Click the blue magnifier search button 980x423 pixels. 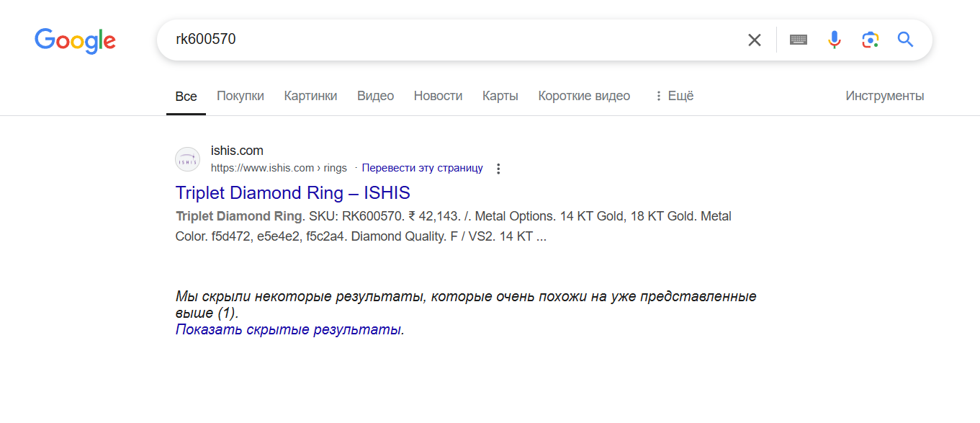click(x=905, y=40)
